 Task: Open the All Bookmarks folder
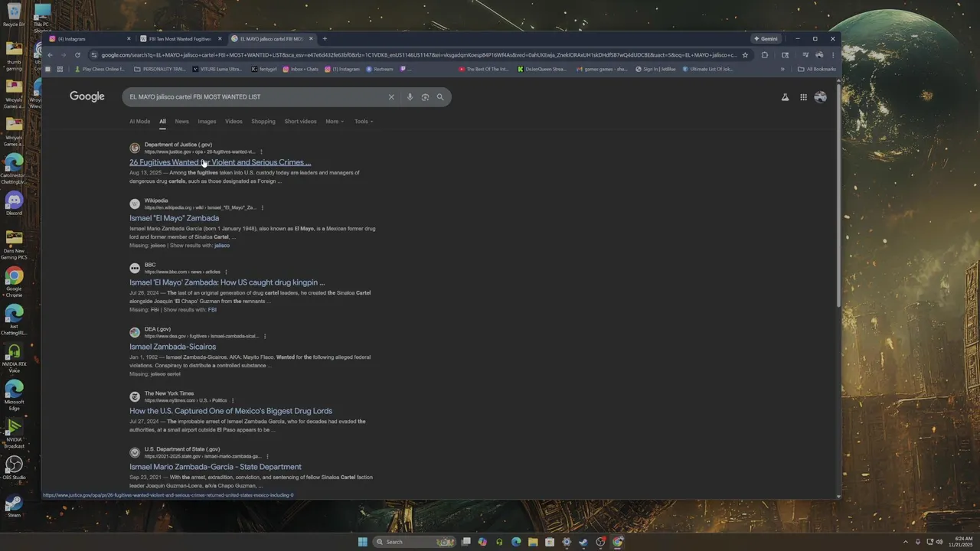click(x=817, y=69)
